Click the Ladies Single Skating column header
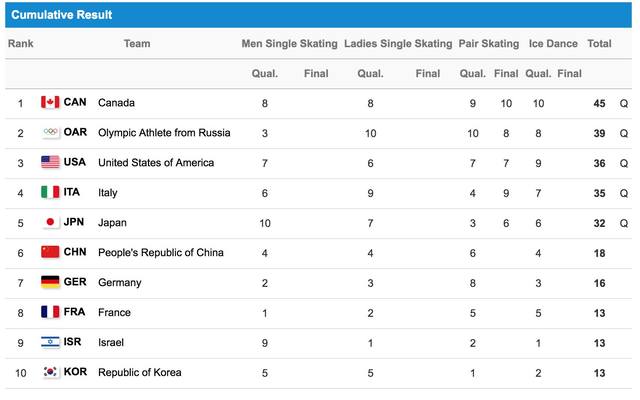This screenshot has width=640, height=400. (x=398, y=43)
